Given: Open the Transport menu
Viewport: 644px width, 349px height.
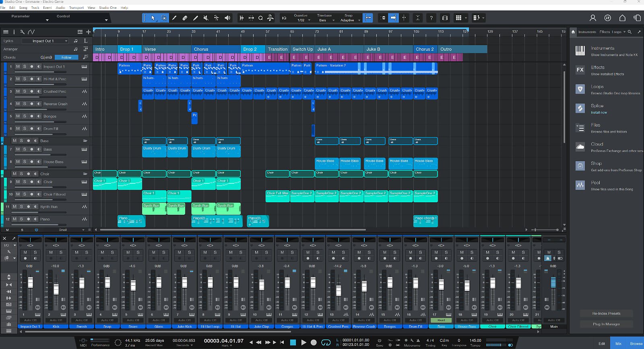Looking at the screenshot, I should (76, 8).
